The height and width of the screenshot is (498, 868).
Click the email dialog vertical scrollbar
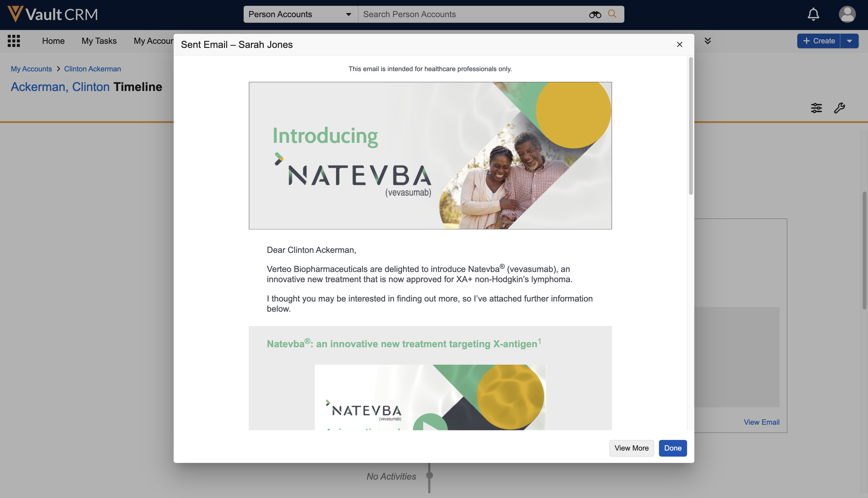pos(690,126)
